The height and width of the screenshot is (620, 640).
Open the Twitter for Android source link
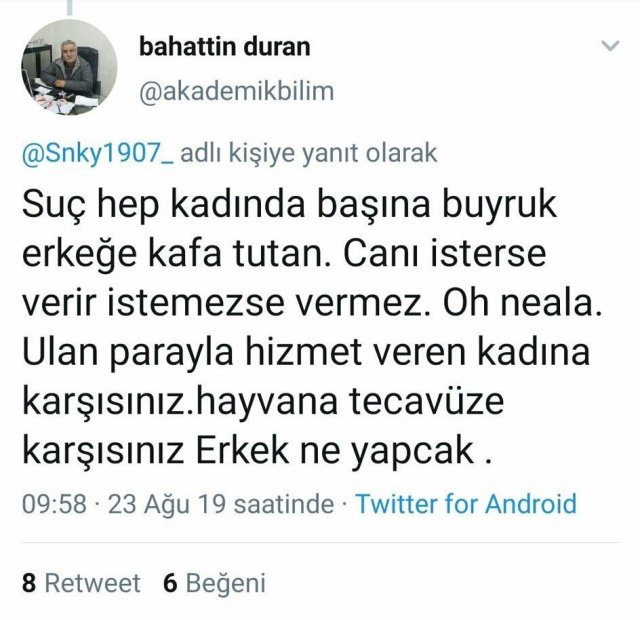point(466,504)
